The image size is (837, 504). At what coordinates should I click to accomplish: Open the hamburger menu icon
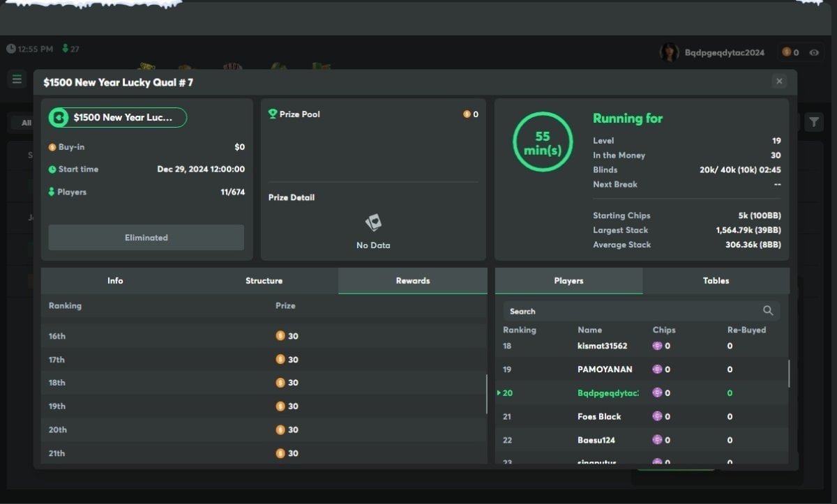coord(17,79)
